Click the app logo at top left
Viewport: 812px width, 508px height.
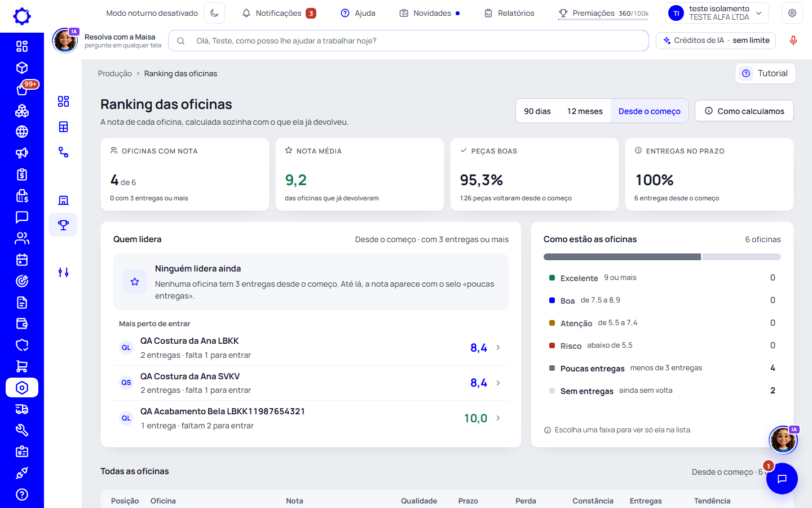tap(22, 16)
